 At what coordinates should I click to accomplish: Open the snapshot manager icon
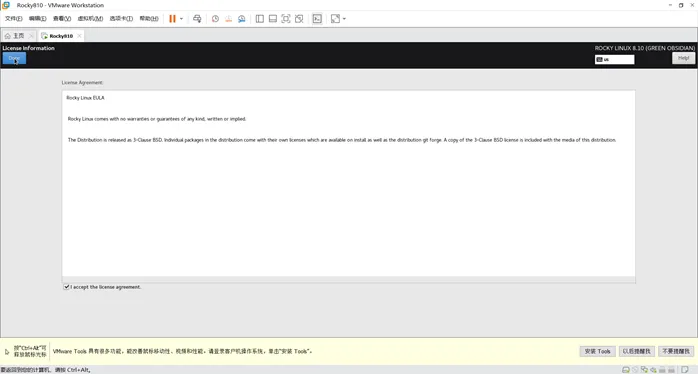(242, 19)
